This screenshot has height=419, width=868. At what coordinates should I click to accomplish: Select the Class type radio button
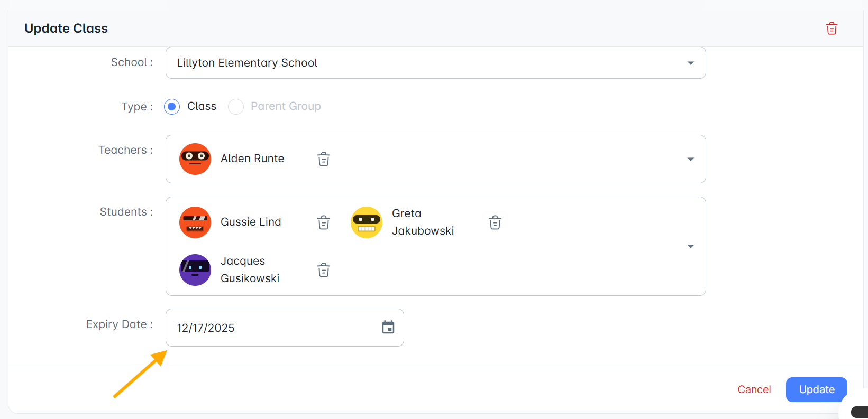(172, 107)
